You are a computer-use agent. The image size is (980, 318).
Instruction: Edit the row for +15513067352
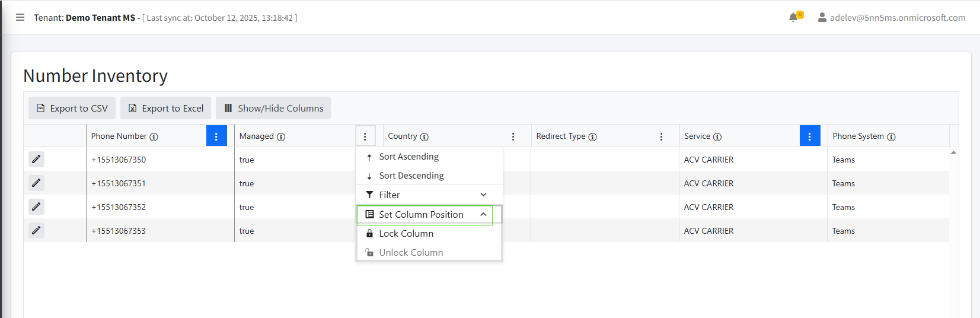point(36,206)
